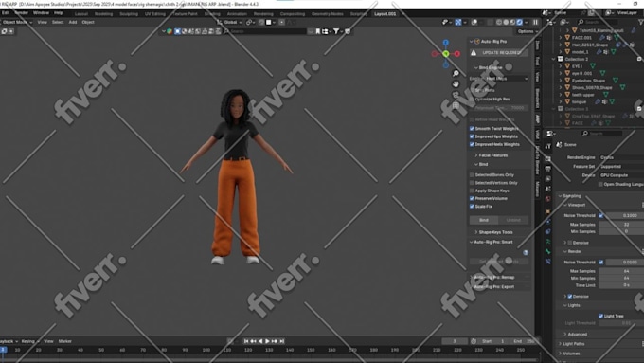
Task: Open the viewport Options dropdown
Action: pyautogui.click(x=528, y=31)
